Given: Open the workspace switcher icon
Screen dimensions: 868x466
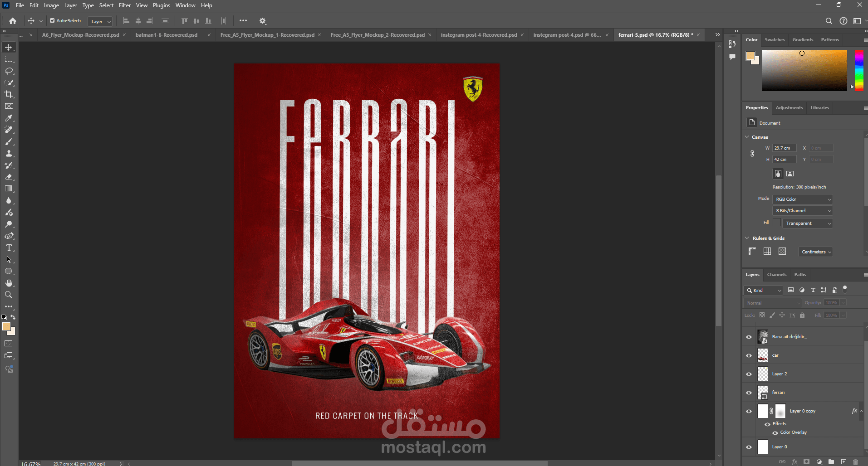Looking at the screenshot, I should tap(857, 21).
